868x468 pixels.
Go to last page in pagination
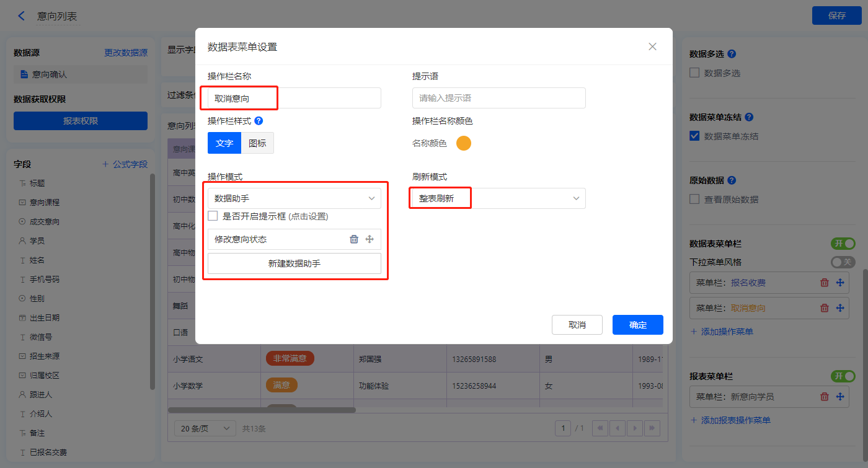(652, 428)
